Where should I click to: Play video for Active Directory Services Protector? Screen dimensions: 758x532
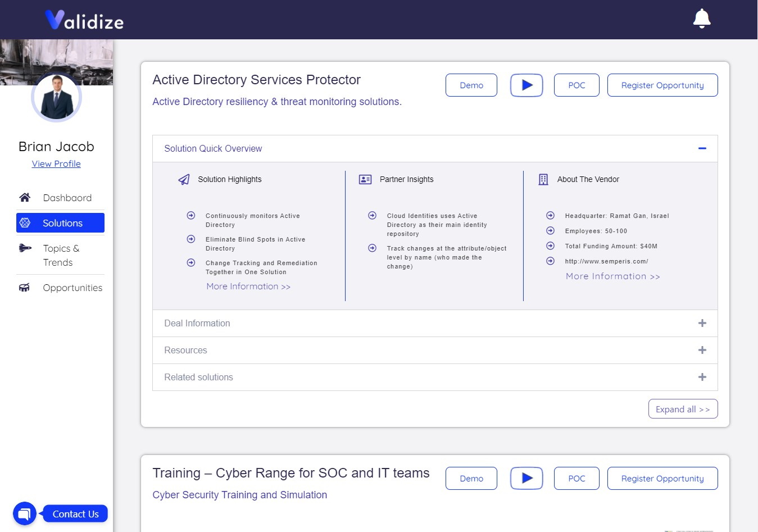click(x=526, y=85)
